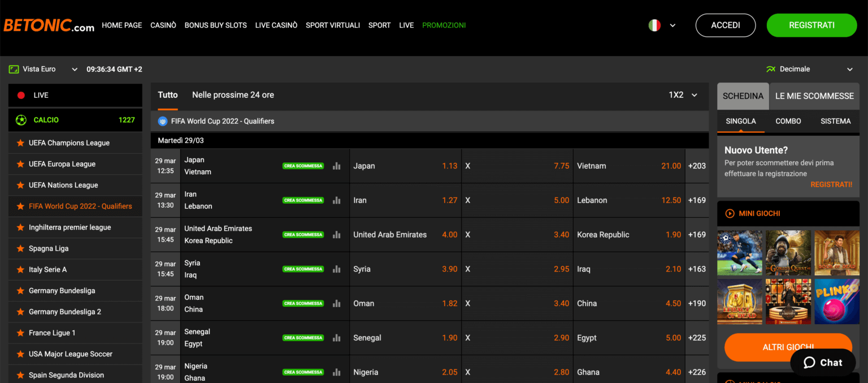Open the LIVE section in sidebar
The image size is (868, 383).
pyautogui.click(x=75, y=96)
